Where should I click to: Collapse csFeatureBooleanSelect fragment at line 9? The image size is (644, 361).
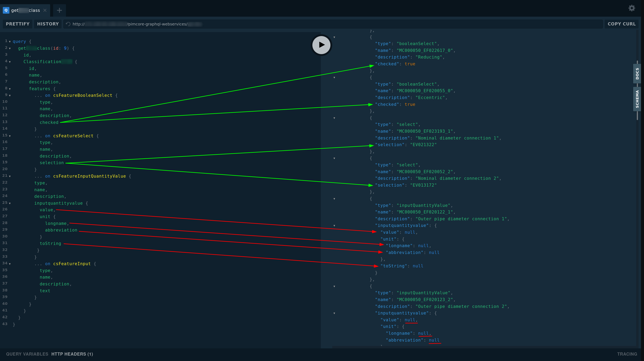click(x=10, y=95)
